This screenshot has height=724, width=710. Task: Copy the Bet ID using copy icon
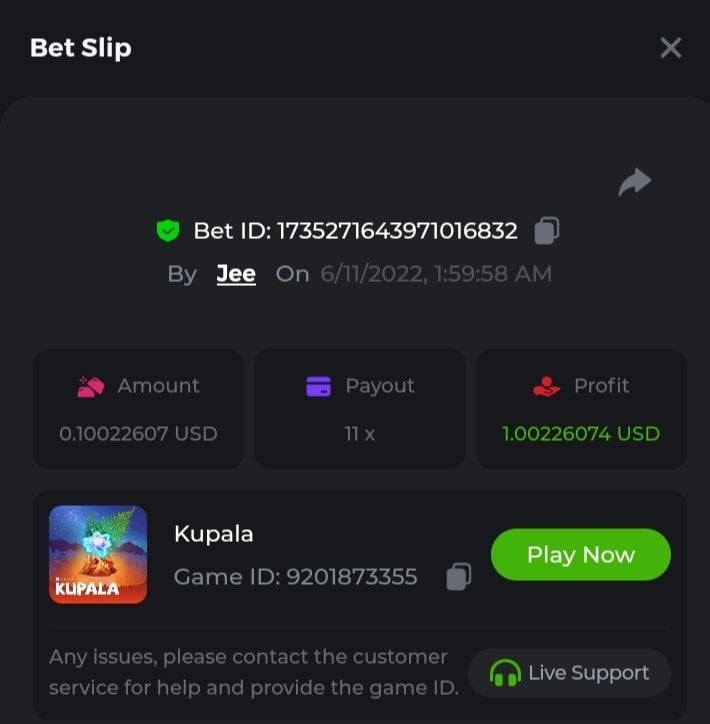point(546,231)
